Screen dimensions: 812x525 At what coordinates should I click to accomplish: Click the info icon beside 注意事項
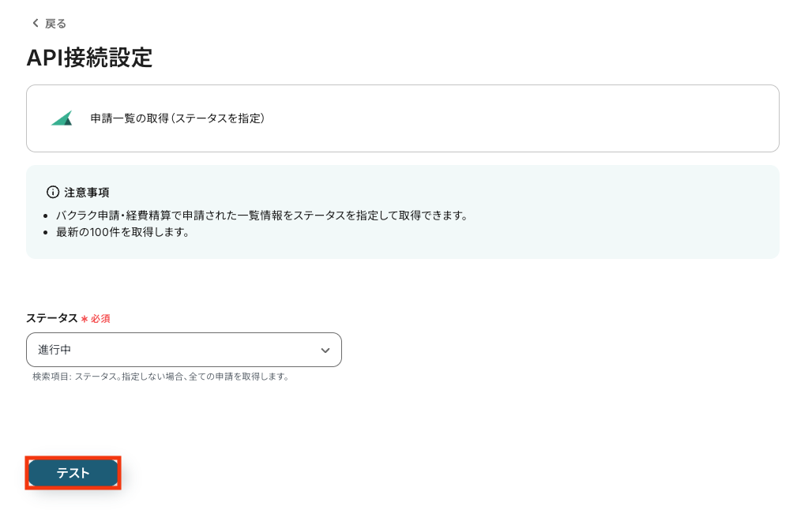click(x=53, y=192)
